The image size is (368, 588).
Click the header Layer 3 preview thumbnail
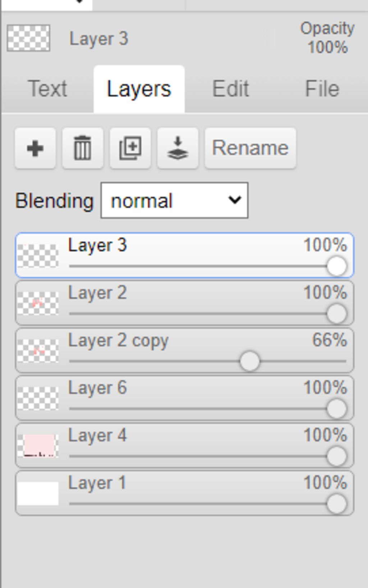[29, 38]
